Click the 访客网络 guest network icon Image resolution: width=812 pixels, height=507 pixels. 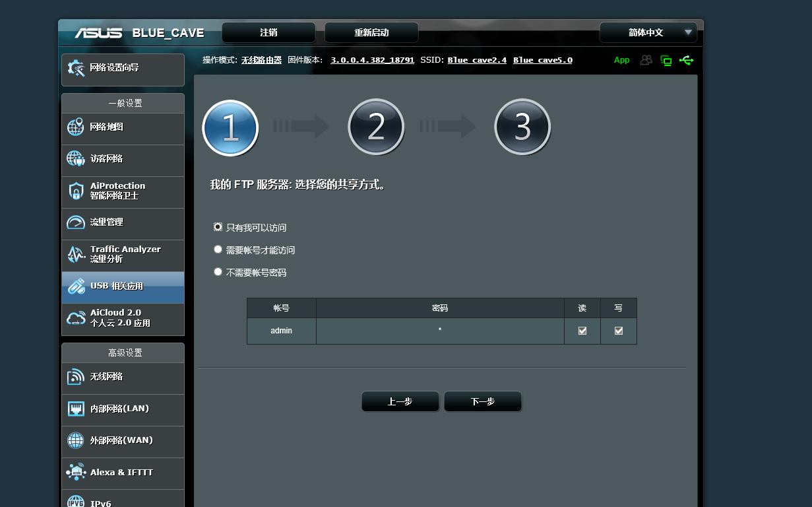[76, 159]
